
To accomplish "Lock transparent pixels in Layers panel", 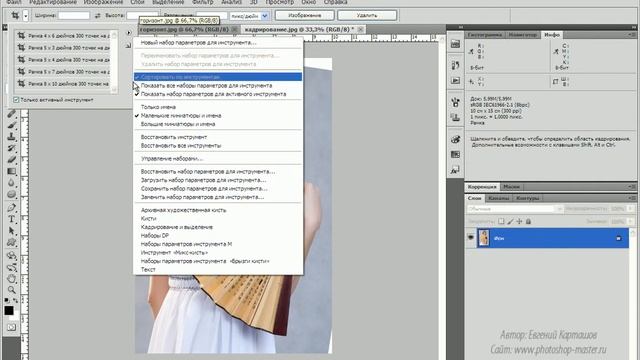I will pyautogui.click(x=501, y=221).
